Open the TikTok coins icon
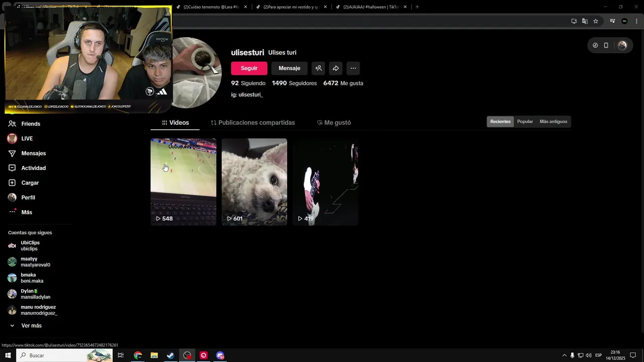The width and height of the screenshot is (644, 362). [595, 45]
